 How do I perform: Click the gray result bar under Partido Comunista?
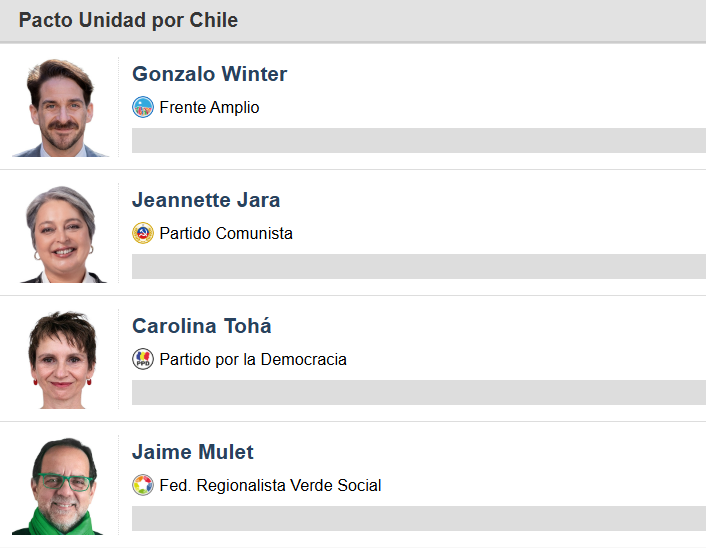click(419, 267)
